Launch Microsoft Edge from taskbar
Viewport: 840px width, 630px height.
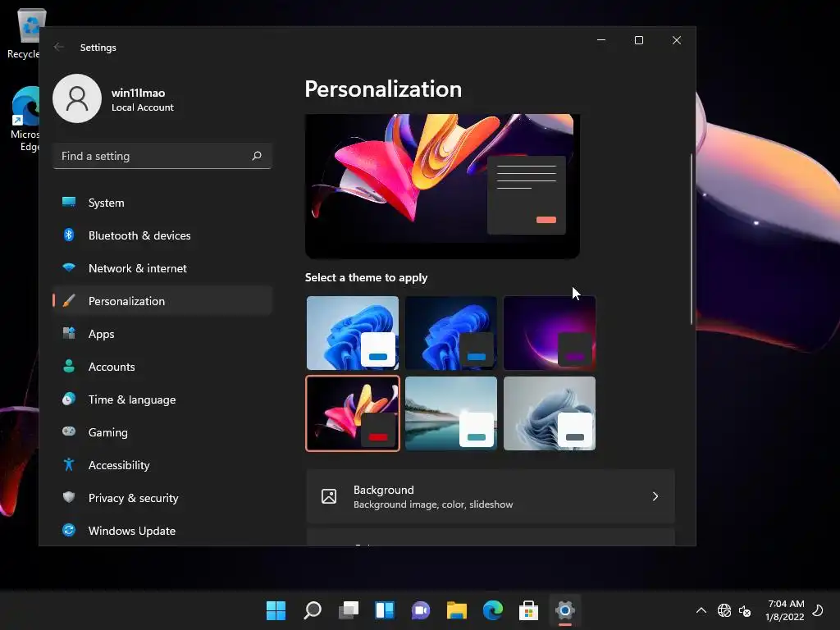pyautogui.click(x=493, y=610)
